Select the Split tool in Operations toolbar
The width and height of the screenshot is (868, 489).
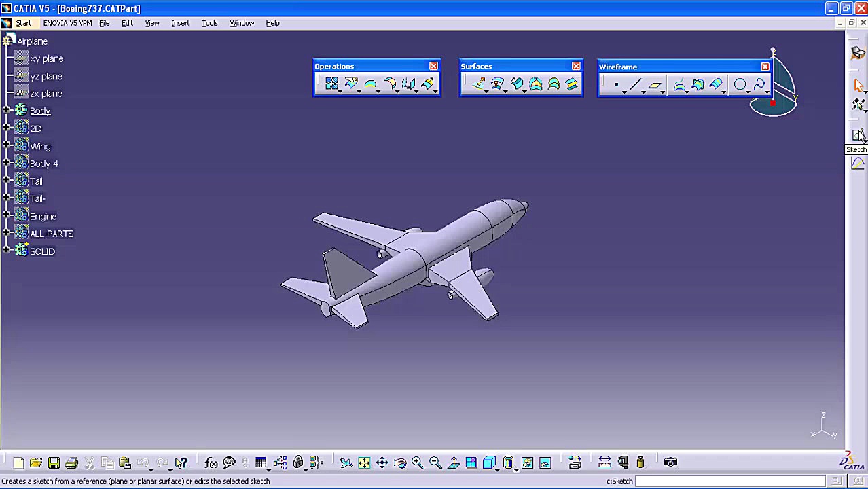350,84
